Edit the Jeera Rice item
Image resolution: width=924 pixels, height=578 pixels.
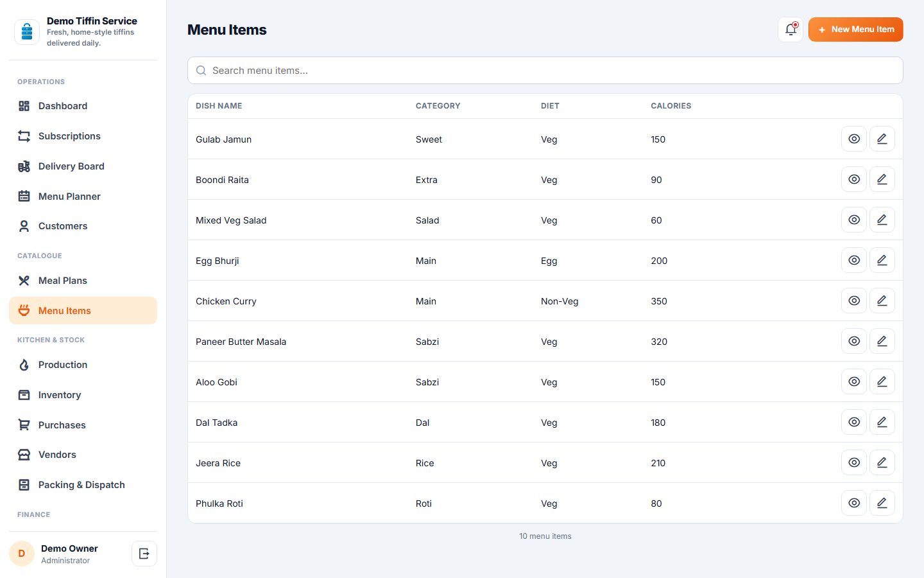tap(882, 462)
